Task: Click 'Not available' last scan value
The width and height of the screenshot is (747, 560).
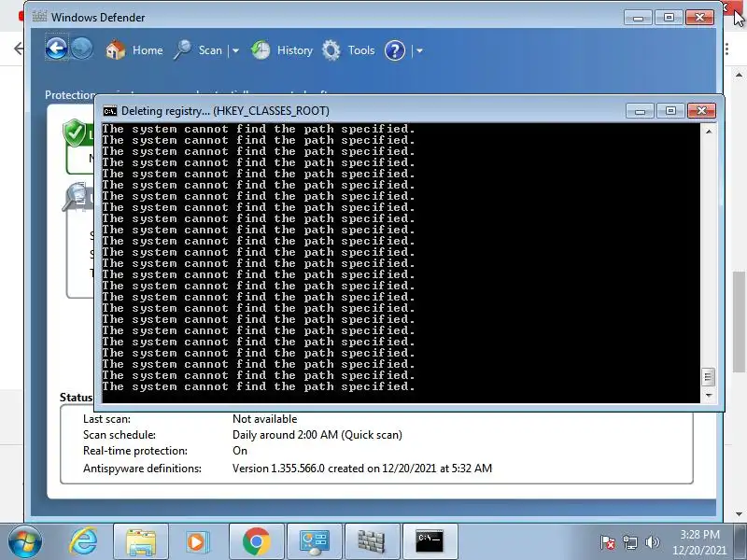Action: coord(264,419)
